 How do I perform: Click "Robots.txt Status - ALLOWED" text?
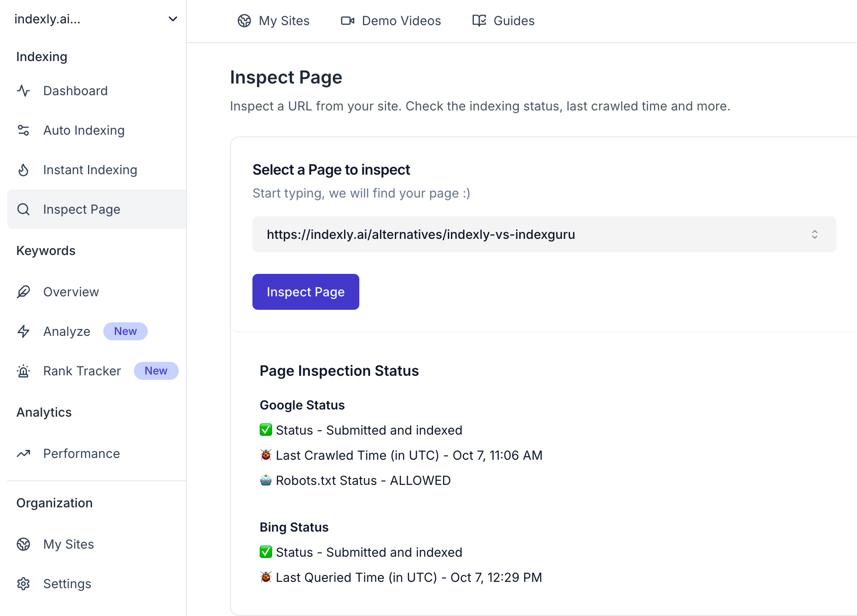pyautogui.click(x=363, y=480)
